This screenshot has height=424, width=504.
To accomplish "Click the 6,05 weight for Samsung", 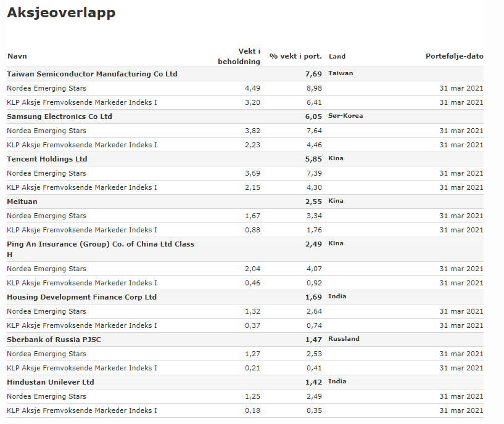I will click(x=313, y=116).
